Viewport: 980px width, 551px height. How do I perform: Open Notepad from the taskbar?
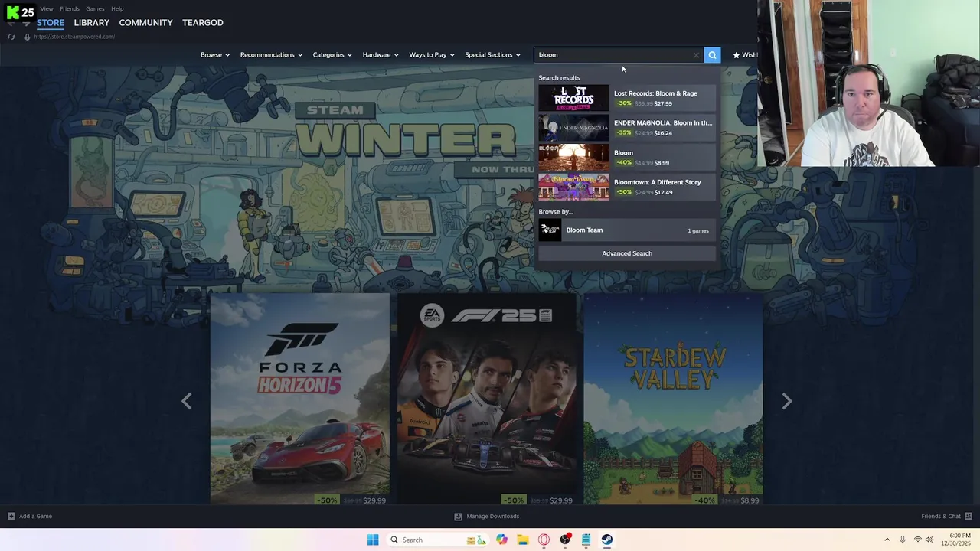(x=586, y=540)
